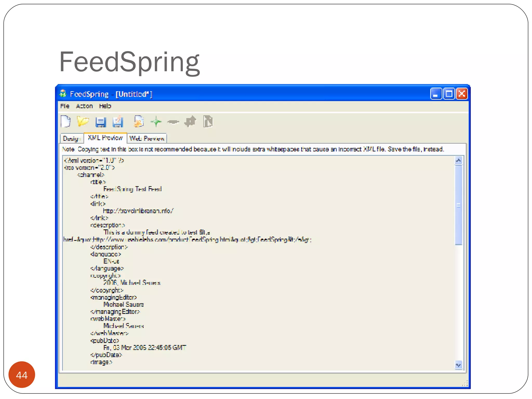Click the vertical scrollbar thumb
The image size is (532, 399).
coord(458,205)
